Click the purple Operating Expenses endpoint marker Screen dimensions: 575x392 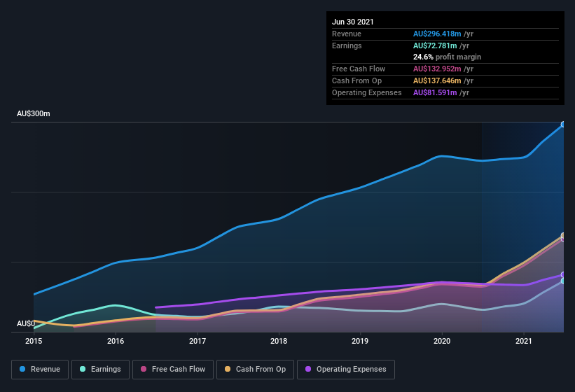[x=563, y=275]
